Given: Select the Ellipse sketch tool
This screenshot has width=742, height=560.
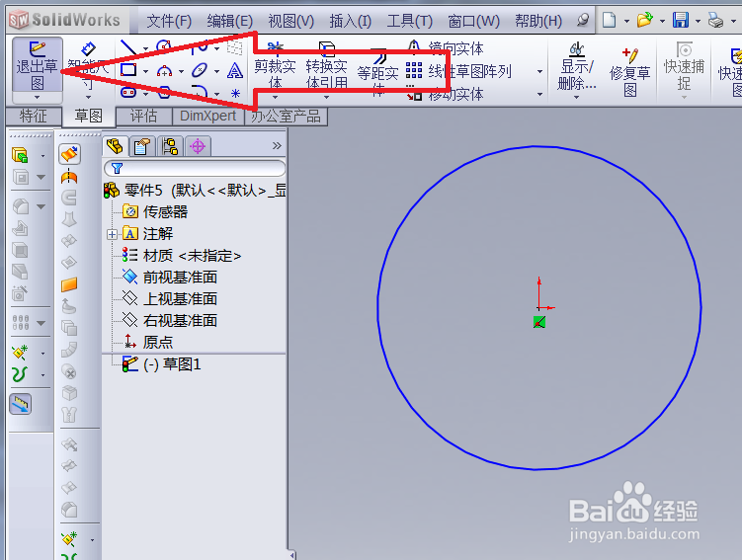Looking at the screenshot, I should point(200,70).
